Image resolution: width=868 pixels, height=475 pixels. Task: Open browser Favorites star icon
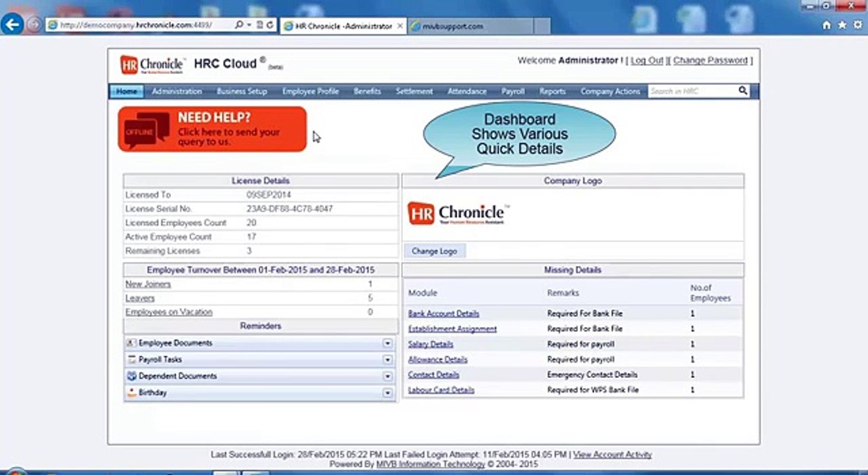click(842, 25)
